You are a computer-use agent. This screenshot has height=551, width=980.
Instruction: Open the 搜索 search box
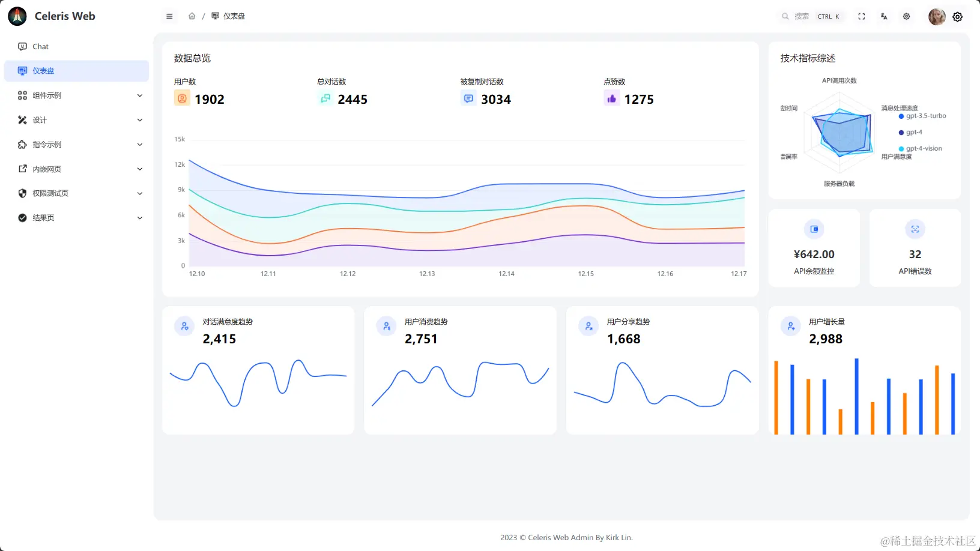(x=812, y=16)
